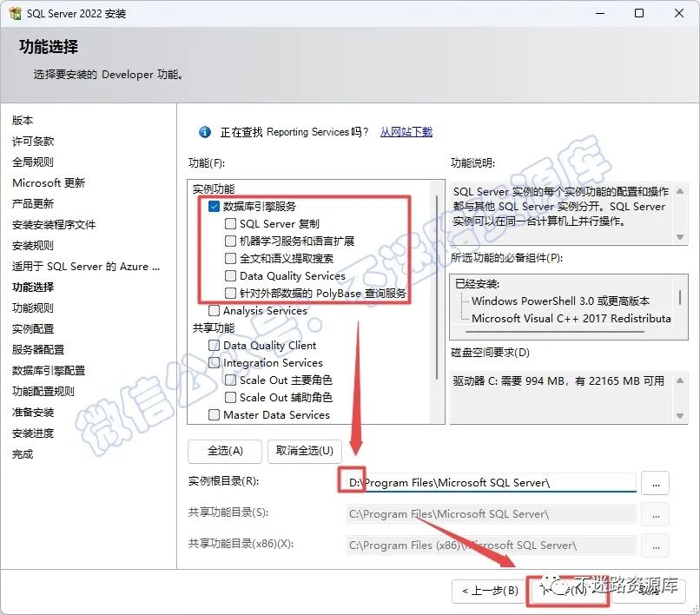Enable Data Quality Services checkbox
Image resolution: width=700 pixels, height=615 pixels.
click(230, 275)
